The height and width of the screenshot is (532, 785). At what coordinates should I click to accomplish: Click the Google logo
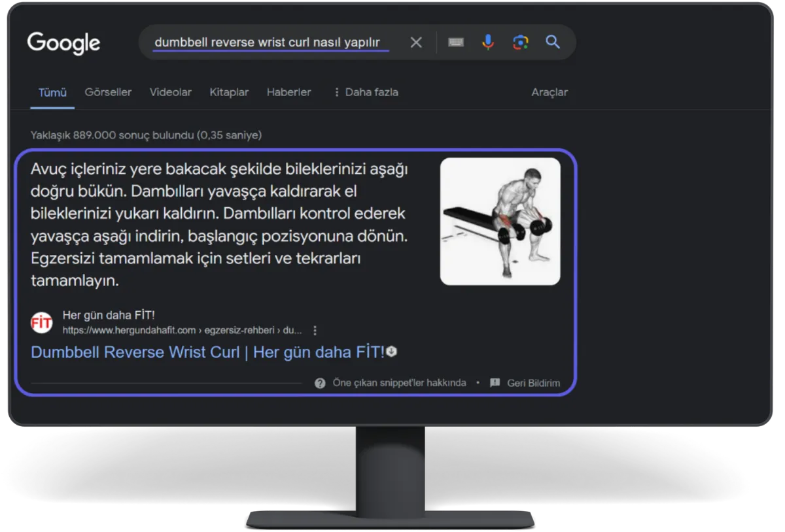63,43
